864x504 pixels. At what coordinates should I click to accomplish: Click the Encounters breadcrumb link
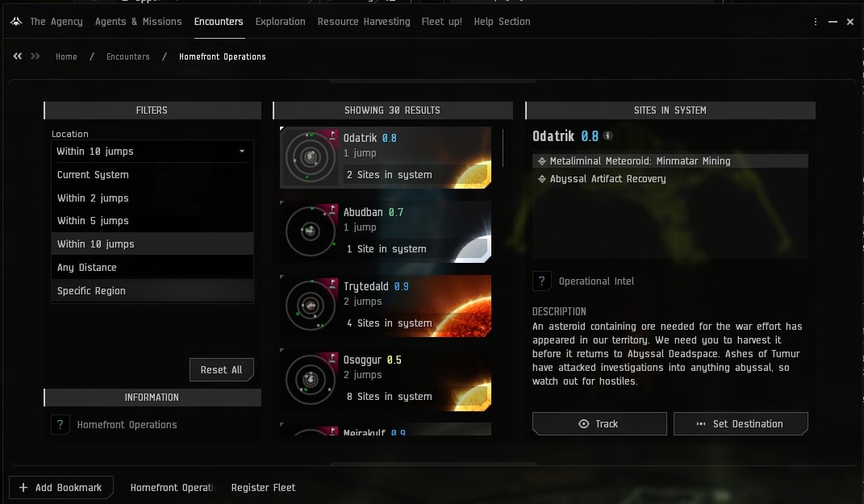pyautogui.click(x=128, y=56)
